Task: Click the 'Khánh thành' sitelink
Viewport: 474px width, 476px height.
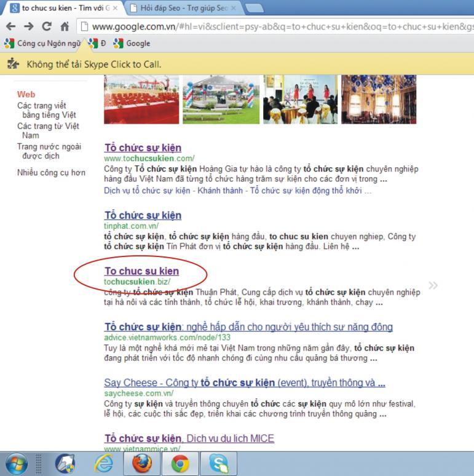Action: 220,191
